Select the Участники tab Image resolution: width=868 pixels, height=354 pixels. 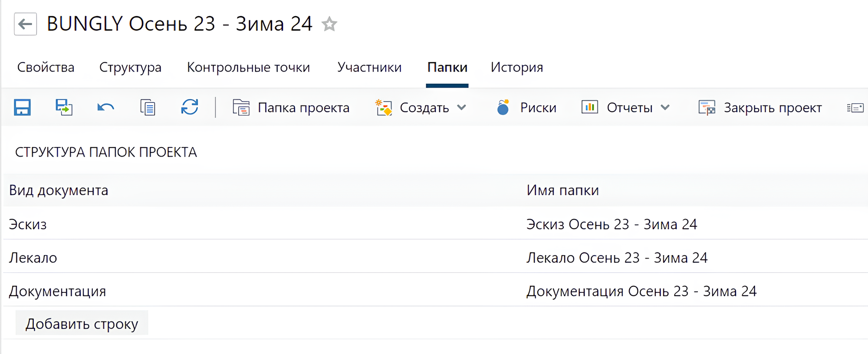[x=369, y=67]
